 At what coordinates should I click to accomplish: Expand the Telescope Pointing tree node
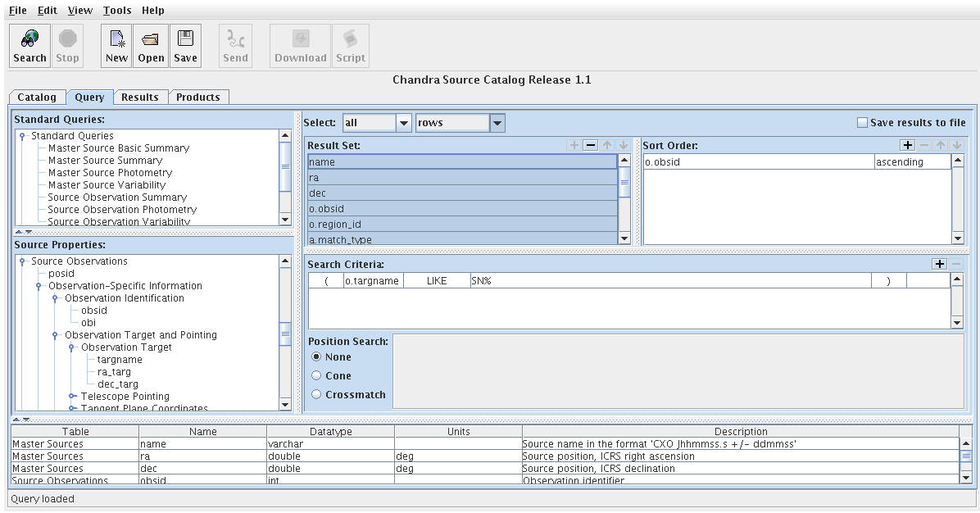tap(72, 397)
